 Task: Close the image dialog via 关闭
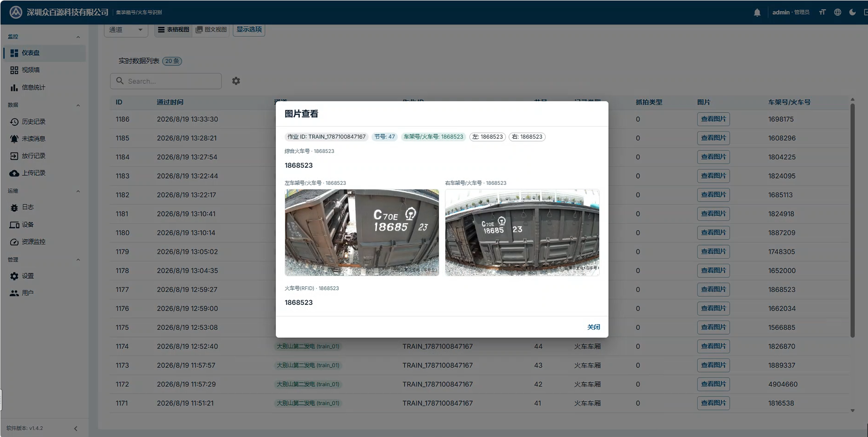point(593,327)
